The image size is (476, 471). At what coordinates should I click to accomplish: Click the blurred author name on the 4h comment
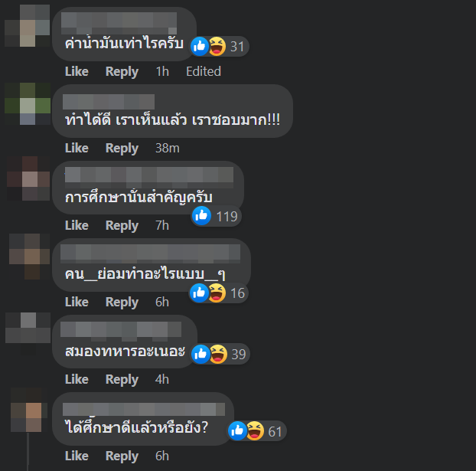coord(121,329)
